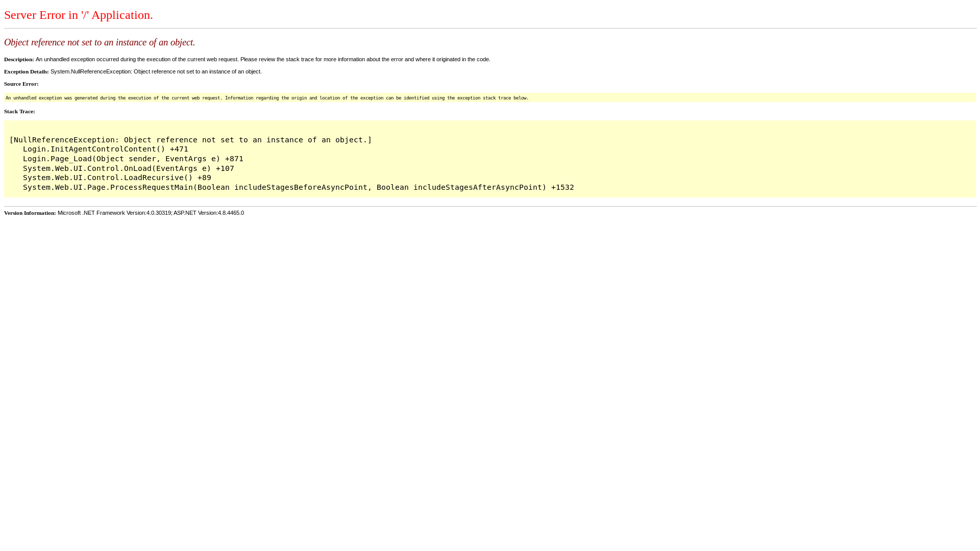The height and width of the screenshot is (551, 980).
Task: Click the 'Exception Details:' label
Action: pos(27,71)
